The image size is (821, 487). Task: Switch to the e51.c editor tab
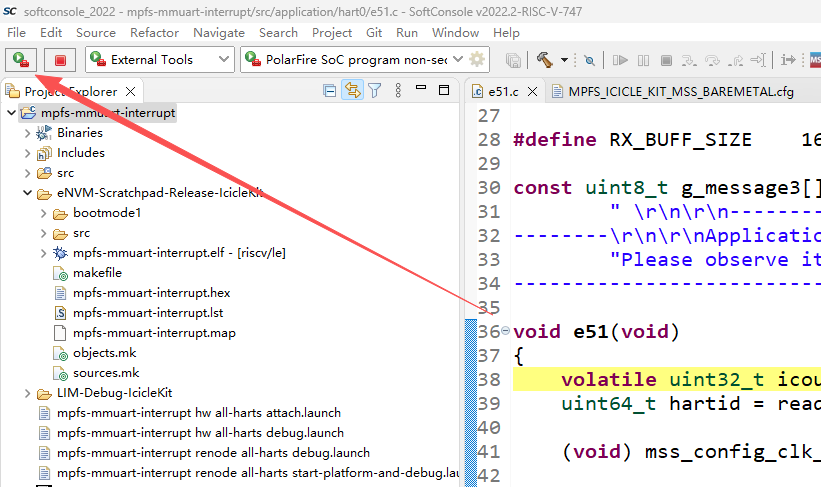(x=503, y=92)
